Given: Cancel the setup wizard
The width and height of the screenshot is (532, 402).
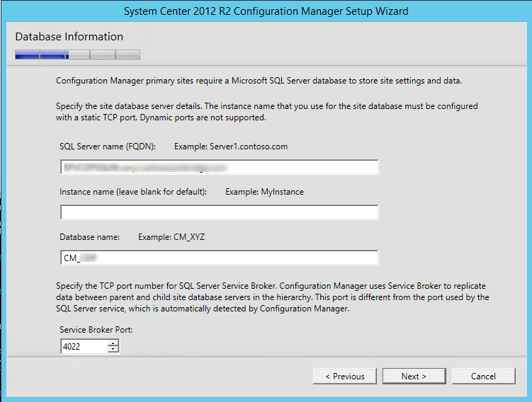Looking at the screenshot, I should 484,377.
